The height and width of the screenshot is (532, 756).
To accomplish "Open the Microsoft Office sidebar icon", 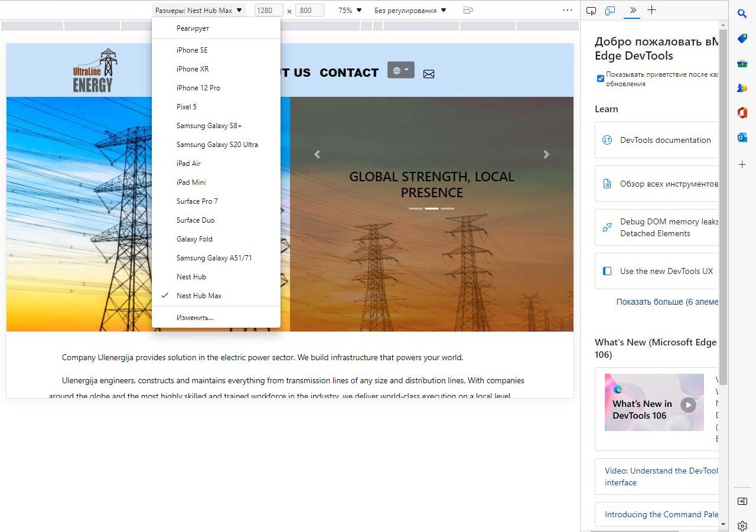I will coord(742,113).
